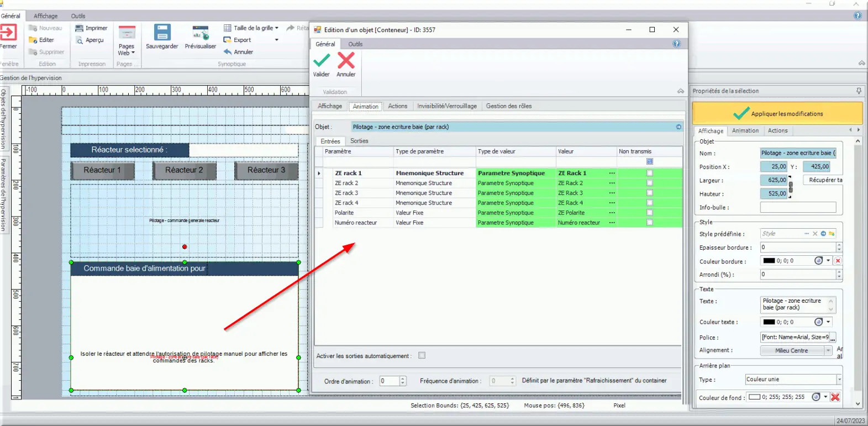
Task: Open Animation tab in properties panel
Action: [745, 131]
